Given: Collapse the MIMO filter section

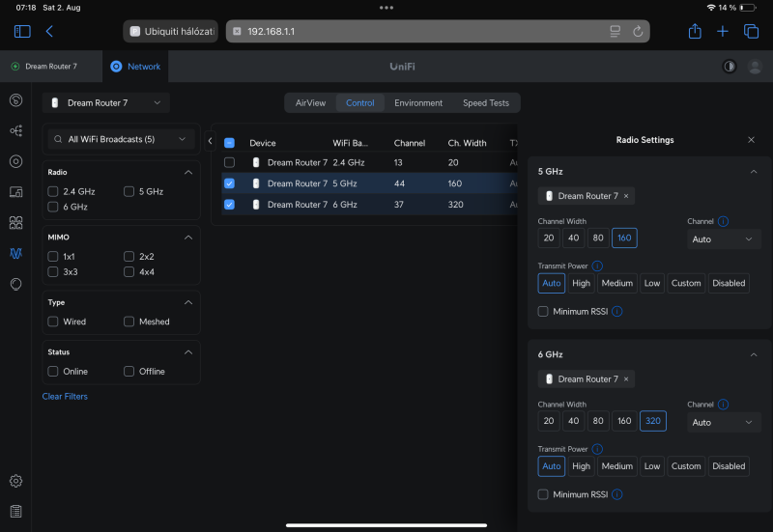Looking at the screenshot, I should click(188, 237).
